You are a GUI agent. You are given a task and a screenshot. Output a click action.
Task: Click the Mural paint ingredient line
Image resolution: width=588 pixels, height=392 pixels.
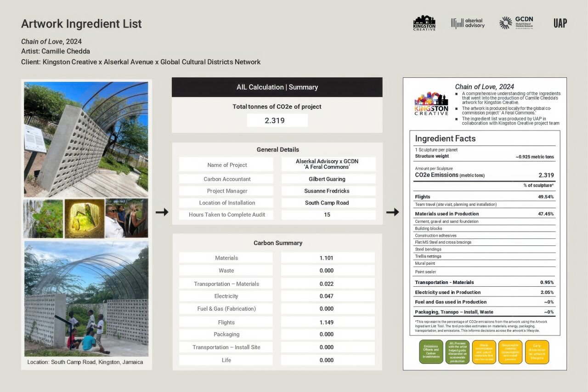tap(425, 264)
